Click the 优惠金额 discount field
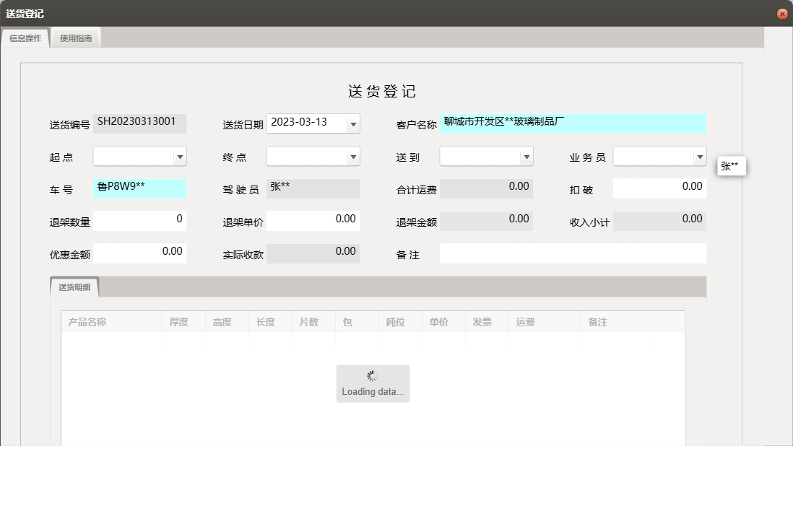Image resolution: width=793 pixels, height=532 pixels. coord(139,253)
